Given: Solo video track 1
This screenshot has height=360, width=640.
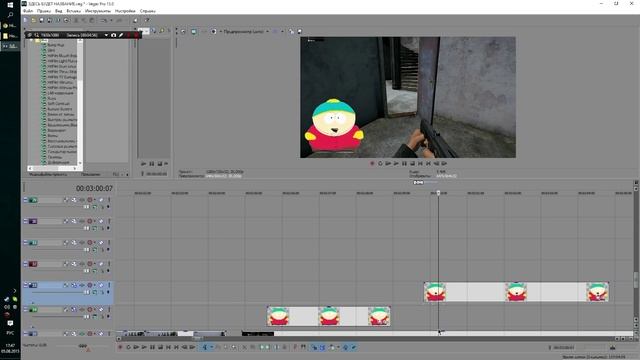Looking at the screenshot, I should (x=109, y=200).
